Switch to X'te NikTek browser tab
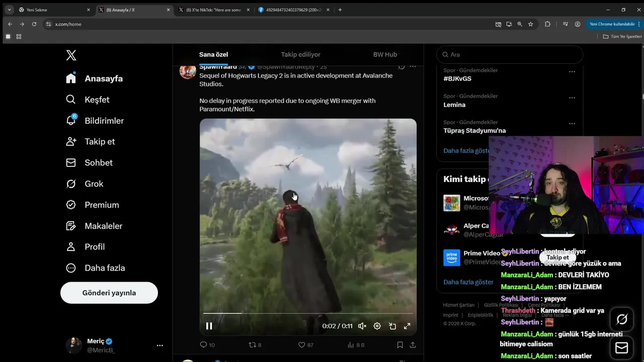Image resolution: width=644 pixels, height=362 pixels. tap(213, 10)
